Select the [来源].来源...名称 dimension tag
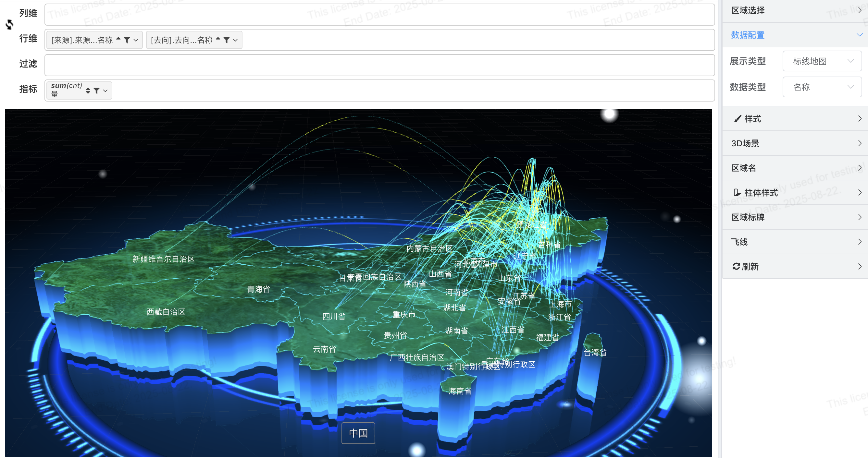Screen dimensions: 868x458 [94, 40]
